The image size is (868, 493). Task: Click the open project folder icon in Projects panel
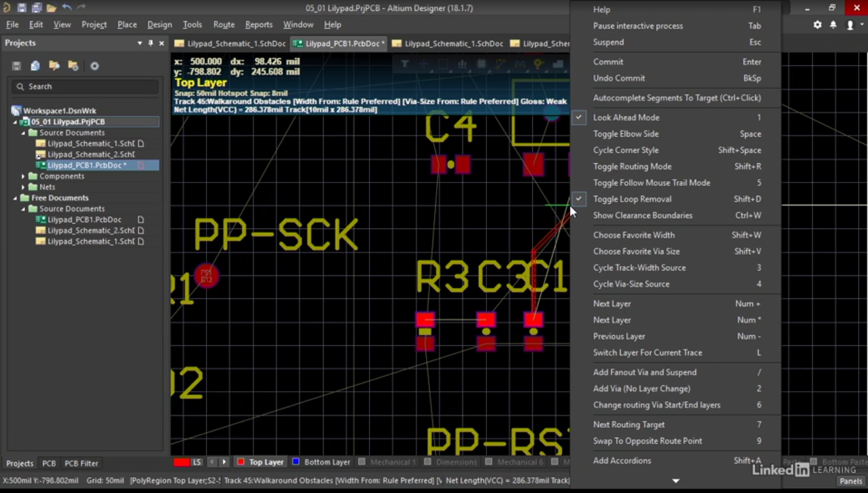click(x=54, y=66)
